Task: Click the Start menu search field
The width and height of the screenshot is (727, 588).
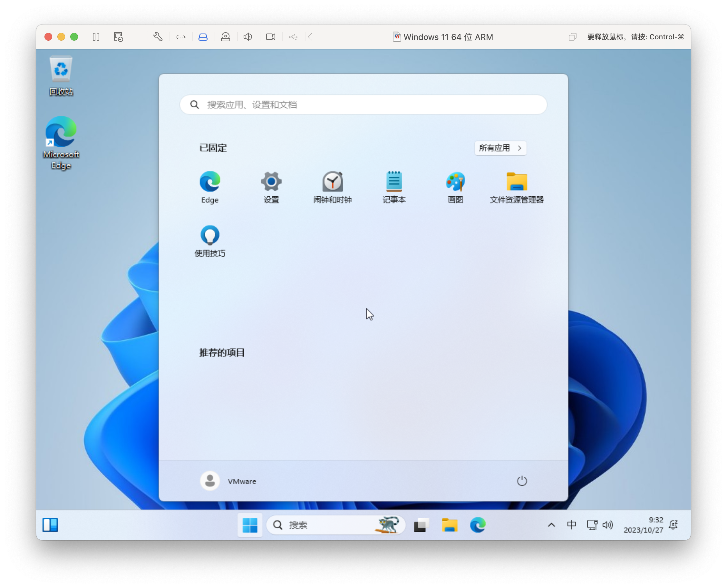Action: [363, 105]
